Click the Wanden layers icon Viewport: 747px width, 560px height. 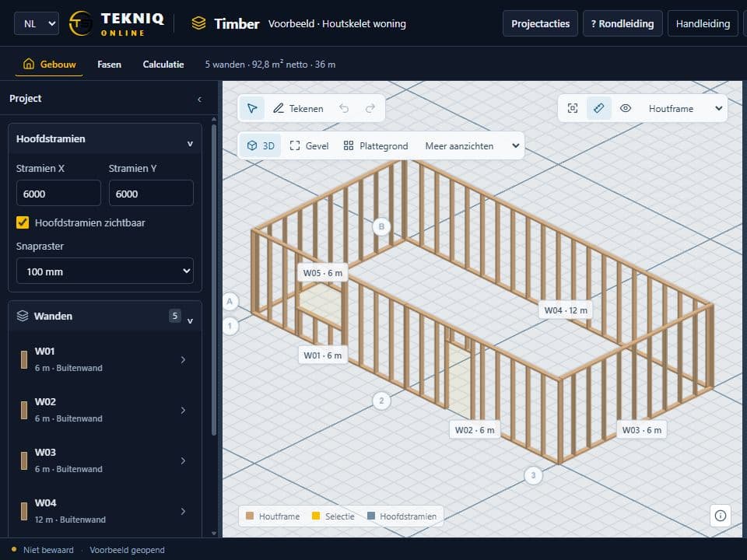pos(23,316)
